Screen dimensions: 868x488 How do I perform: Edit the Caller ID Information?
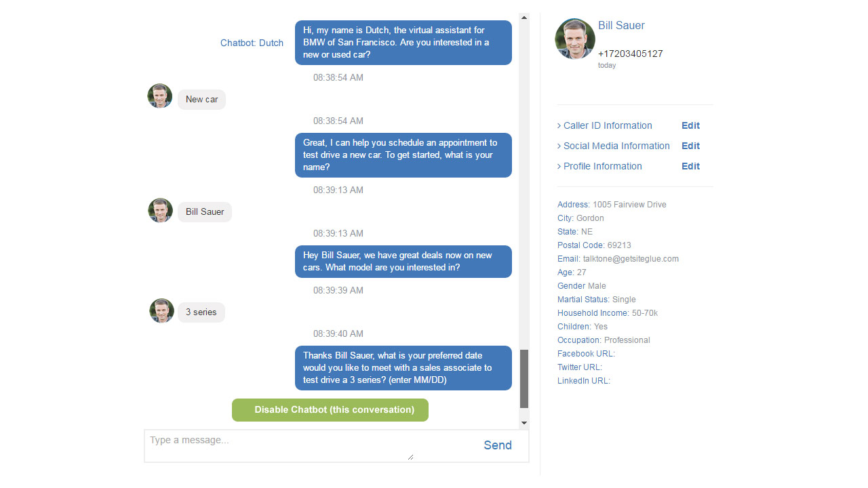pos(690,125)
